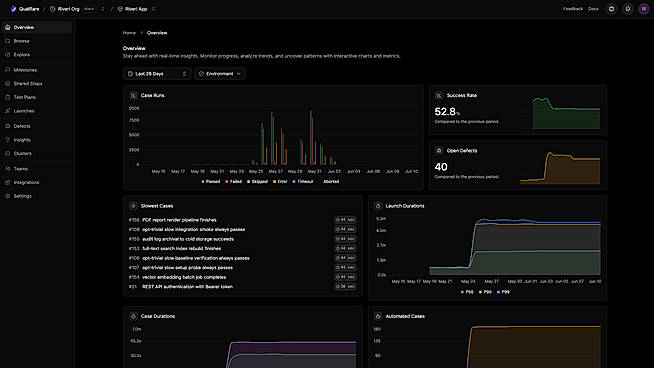Click the Slowest Cases card icon

[133, 206]
